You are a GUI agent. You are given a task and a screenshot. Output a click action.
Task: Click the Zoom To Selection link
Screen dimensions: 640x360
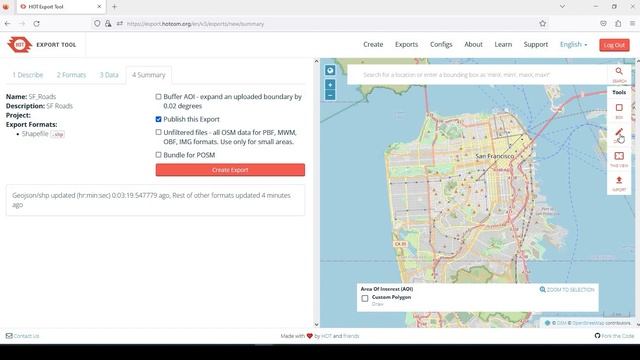567,289
